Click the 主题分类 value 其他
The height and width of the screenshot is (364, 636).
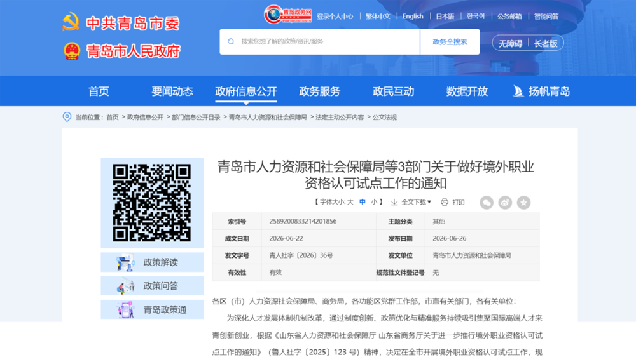tap(438, 221)
